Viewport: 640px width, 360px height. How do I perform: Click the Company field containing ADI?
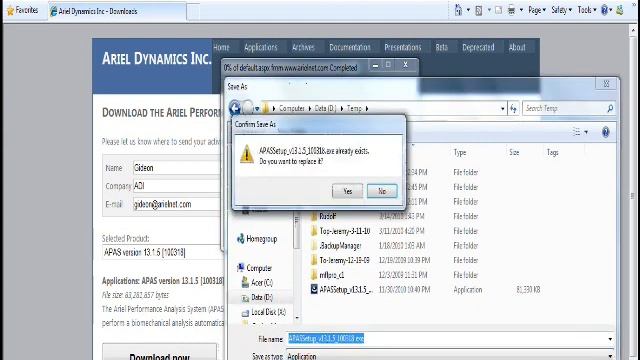[176, 186]
